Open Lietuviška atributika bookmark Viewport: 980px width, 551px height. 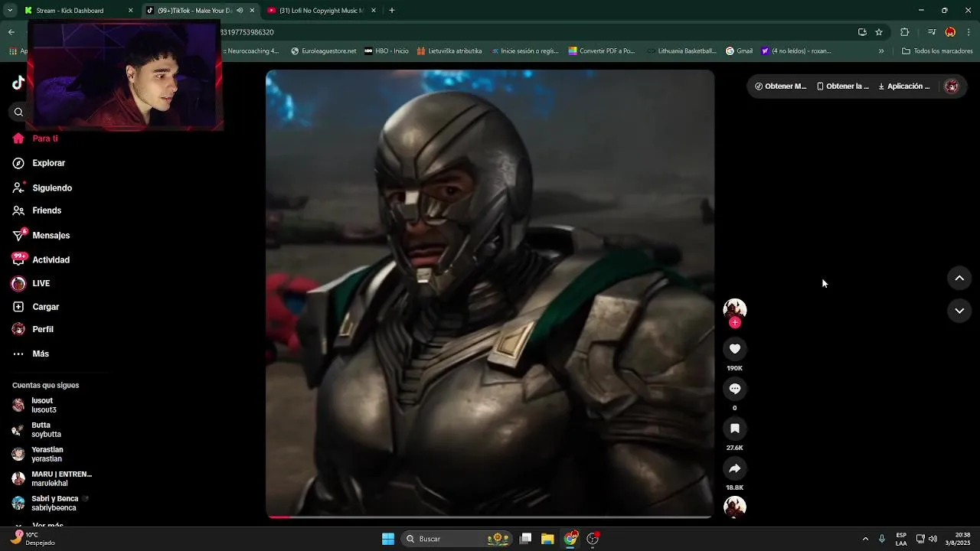449,51
